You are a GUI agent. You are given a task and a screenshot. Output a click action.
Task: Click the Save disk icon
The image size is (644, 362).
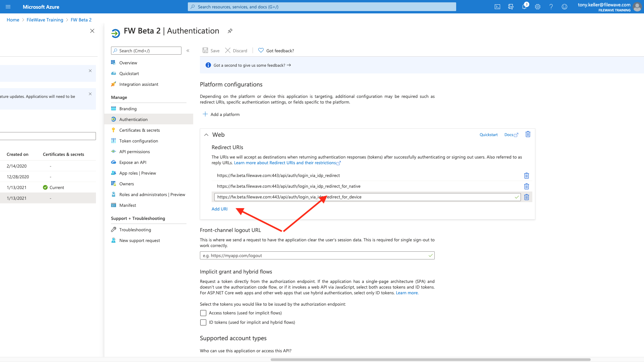pyautogui.click(x=205, y=50)
